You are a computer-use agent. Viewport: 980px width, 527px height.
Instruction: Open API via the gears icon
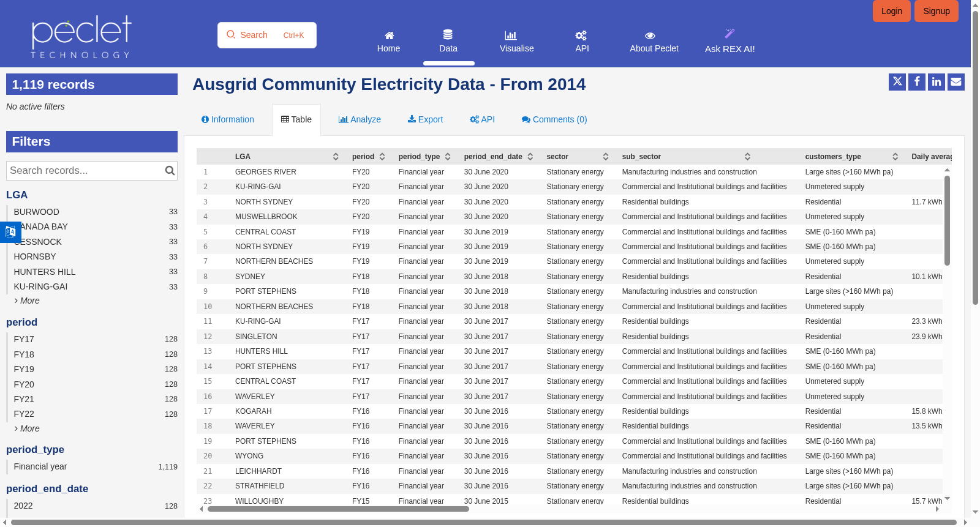click(581, 36)
